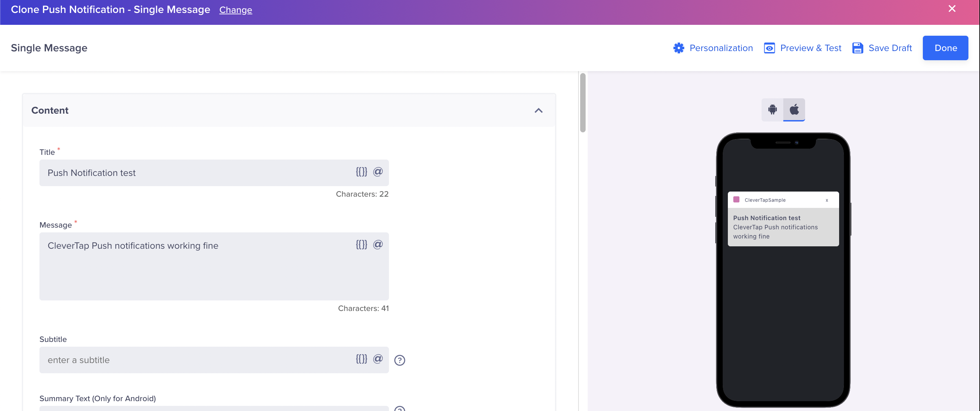Click the 'Single Message' page heading
Screen dimensions: 980x411
tap(49, 48)
